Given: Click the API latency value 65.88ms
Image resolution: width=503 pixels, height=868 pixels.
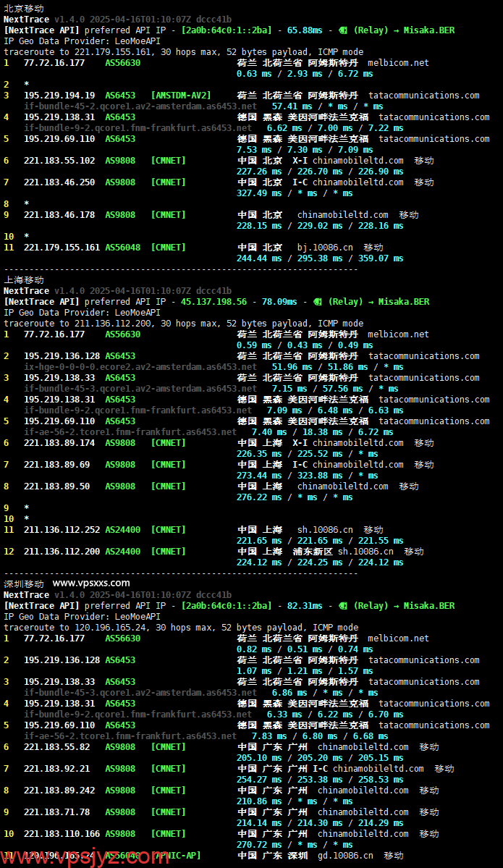Looking at the screenshot, I should point(305,30).
